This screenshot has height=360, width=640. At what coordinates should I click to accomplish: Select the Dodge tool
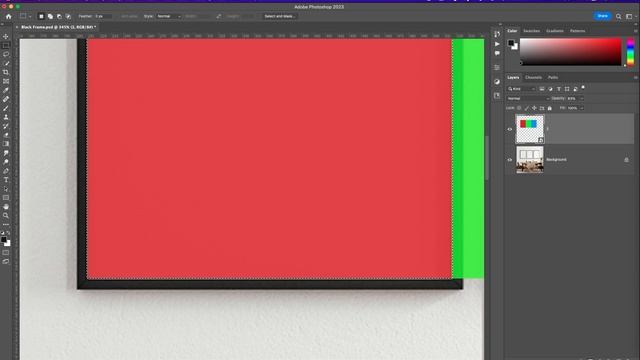click(x=6, y=162)
